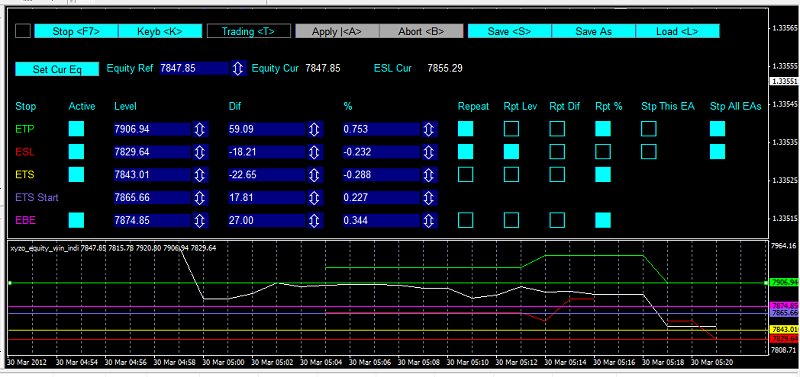
Task: Click the Equity Ref value field
Action: [x=194, y=68]
